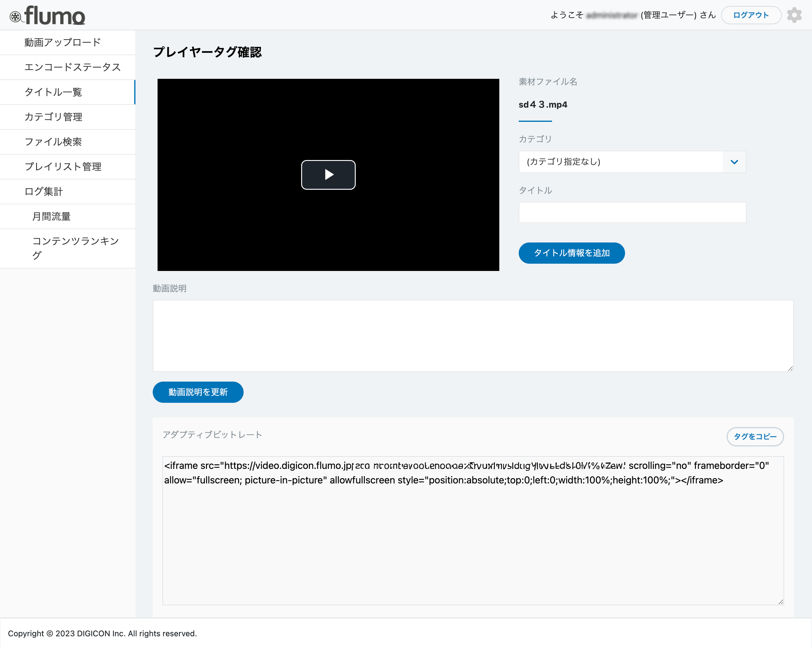Focus the タイトル input field
This screenshot has height=648, width=812.
coord(632,212)
